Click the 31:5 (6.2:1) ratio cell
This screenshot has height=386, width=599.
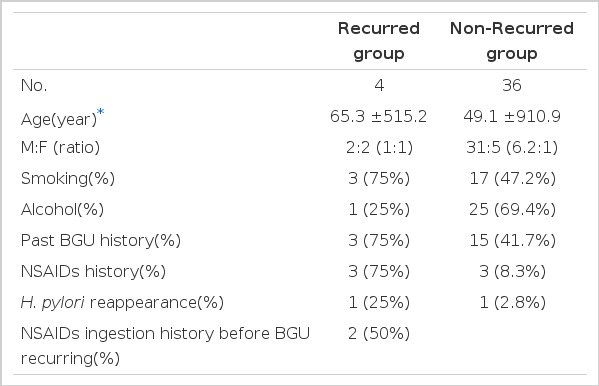coord(512,148)
